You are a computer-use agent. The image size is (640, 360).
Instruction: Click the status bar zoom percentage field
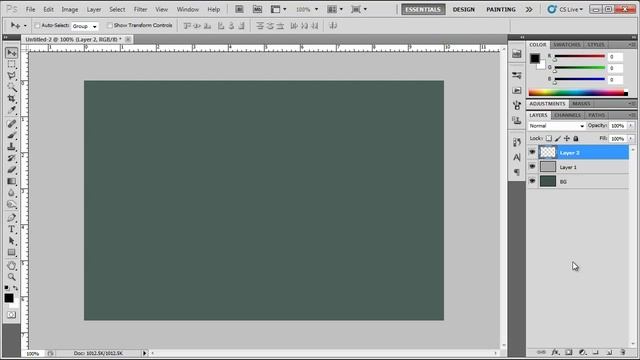(33, 353)
